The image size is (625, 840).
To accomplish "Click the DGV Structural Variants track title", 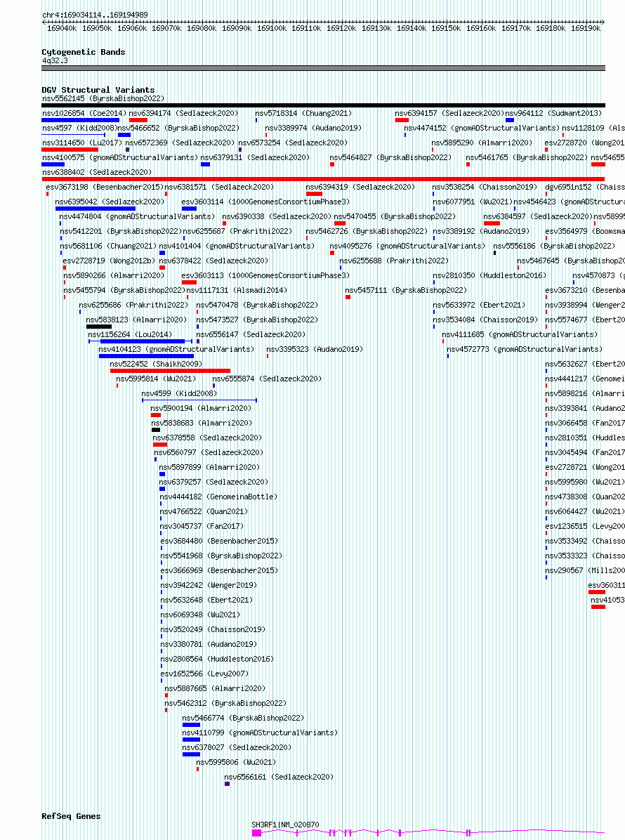I will tap(98, 90).
